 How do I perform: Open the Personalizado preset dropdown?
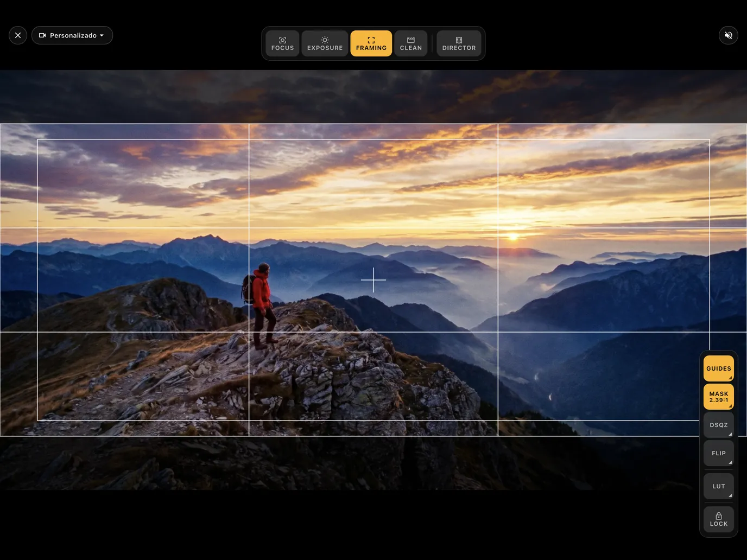pyautogui.click(x=72, y=35)
